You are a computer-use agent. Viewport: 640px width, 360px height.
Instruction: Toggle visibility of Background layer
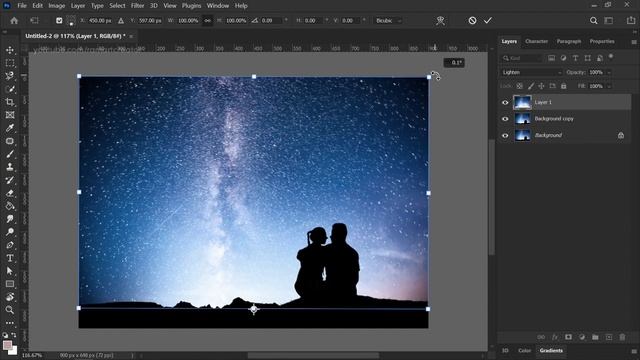(505, 136)
